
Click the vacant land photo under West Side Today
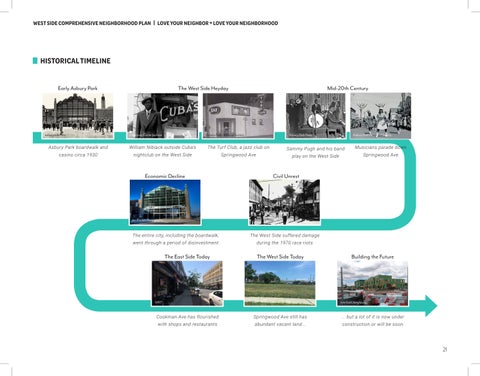[280, 283]
